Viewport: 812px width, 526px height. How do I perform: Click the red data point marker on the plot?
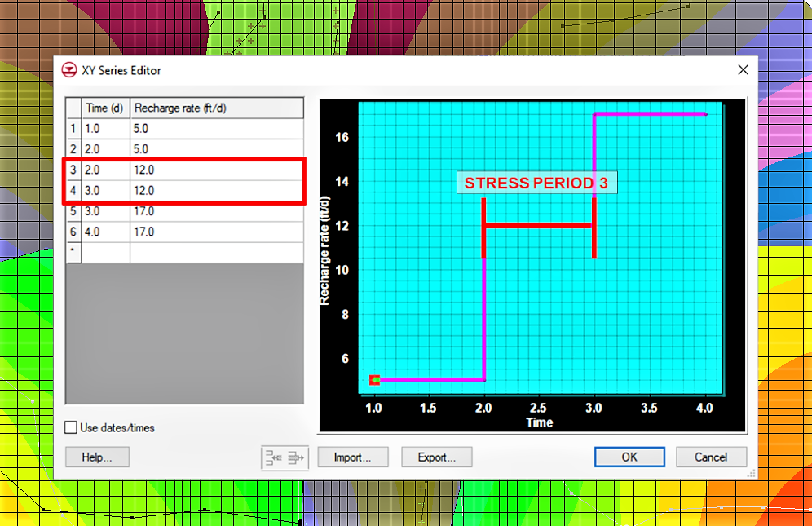click(x=376, y=378)
